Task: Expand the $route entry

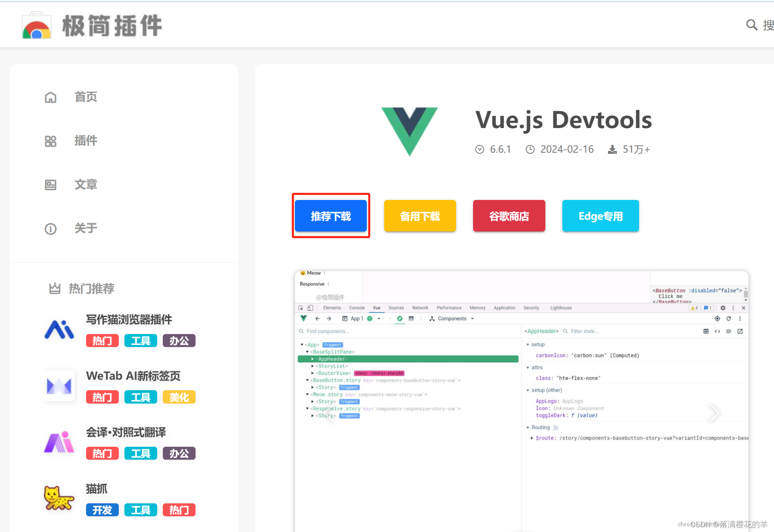Action: pyautogui.click(x=532, y=438)
